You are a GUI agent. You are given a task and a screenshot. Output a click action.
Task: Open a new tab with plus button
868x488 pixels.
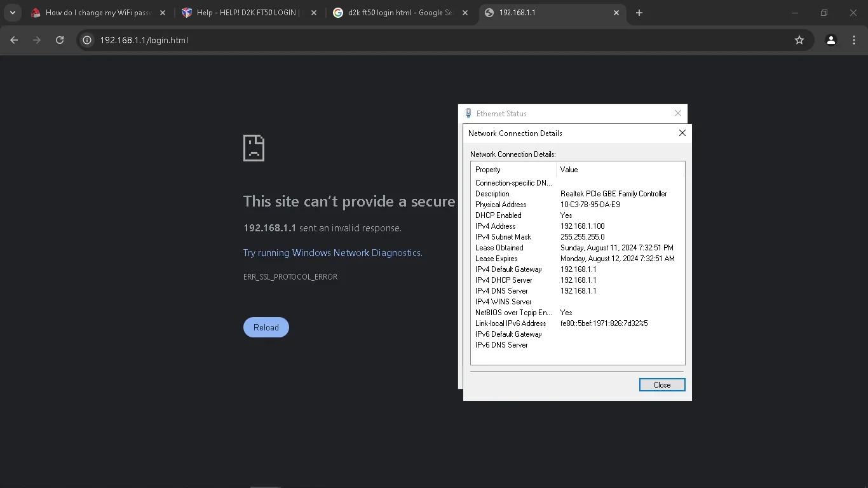639,13
